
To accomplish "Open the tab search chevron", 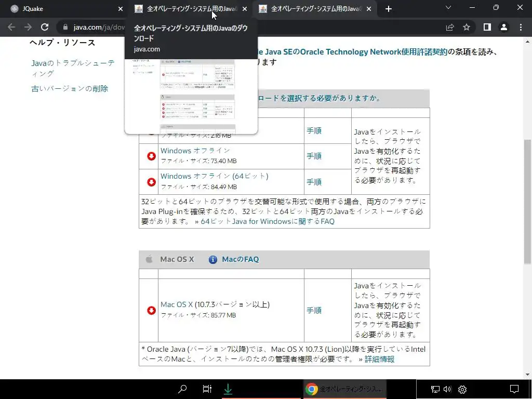I will click(x=448, y=7).
